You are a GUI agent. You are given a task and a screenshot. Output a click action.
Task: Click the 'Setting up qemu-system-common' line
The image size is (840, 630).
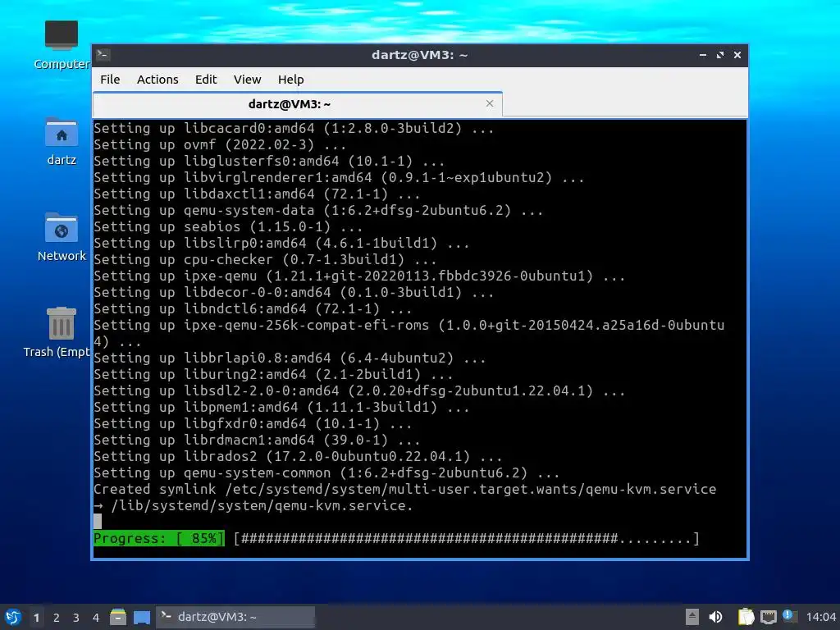coord(326,472)
